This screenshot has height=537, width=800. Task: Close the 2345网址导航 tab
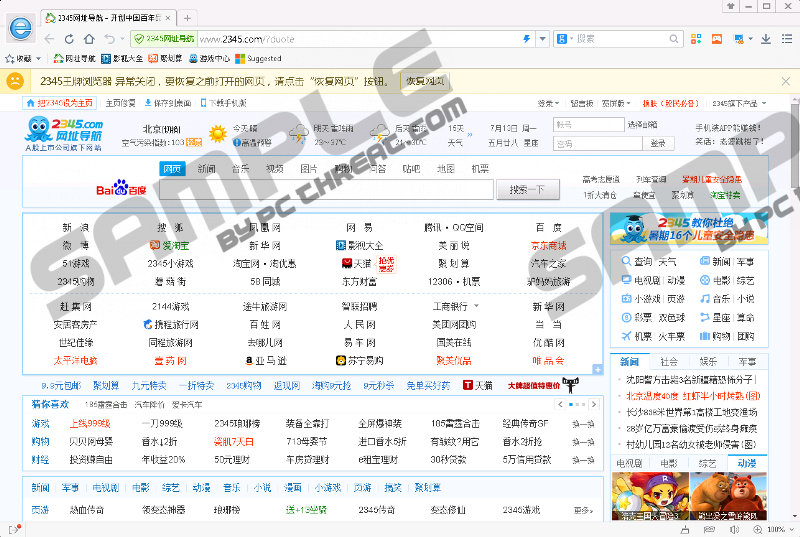point(168,18)
